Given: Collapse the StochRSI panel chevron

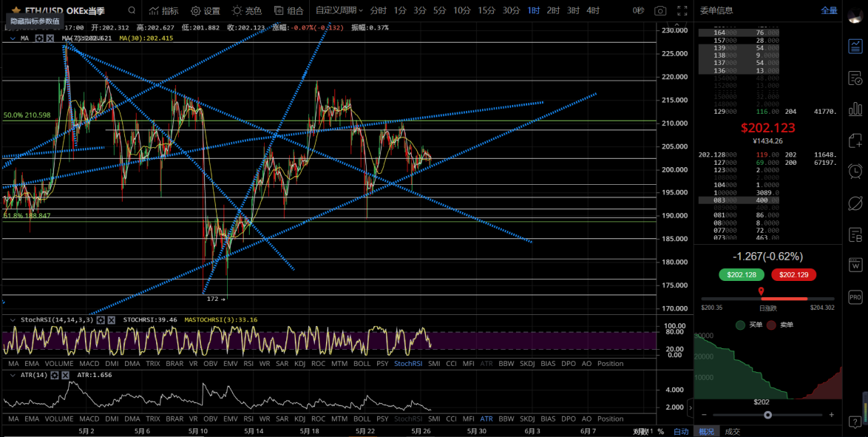Looking at the screenshot, I should pyautogui.click(x=13, y=319).
